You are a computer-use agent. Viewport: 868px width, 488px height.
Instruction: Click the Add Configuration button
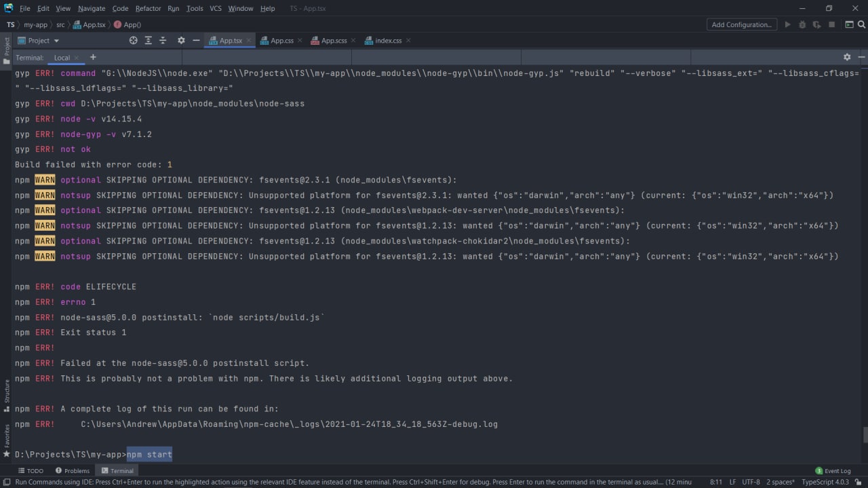[741, 24]
